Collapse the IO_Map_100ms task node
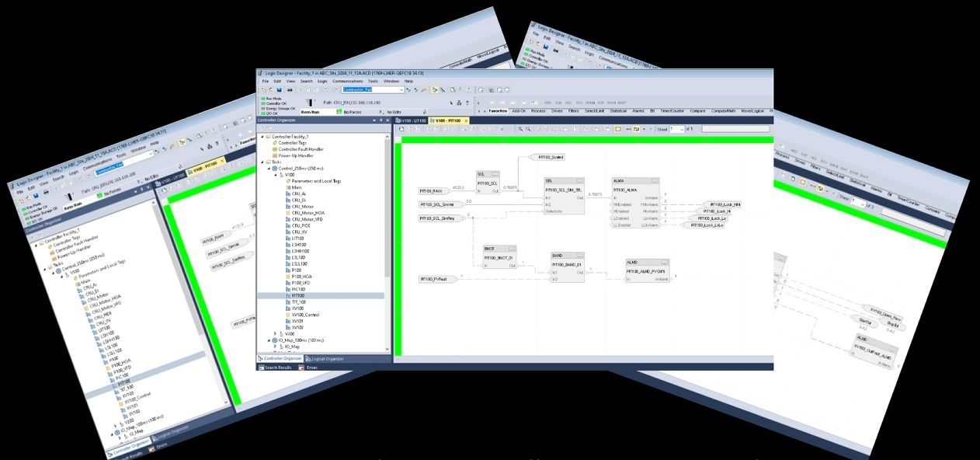Viewport: 980px width, 460px height. (269, 340)
